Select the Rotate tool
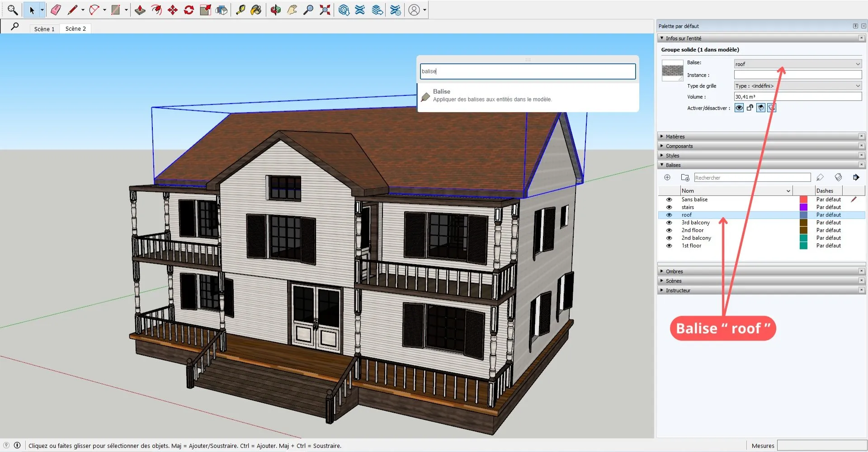This screenshot has height=452, width=868. [189, 10]
